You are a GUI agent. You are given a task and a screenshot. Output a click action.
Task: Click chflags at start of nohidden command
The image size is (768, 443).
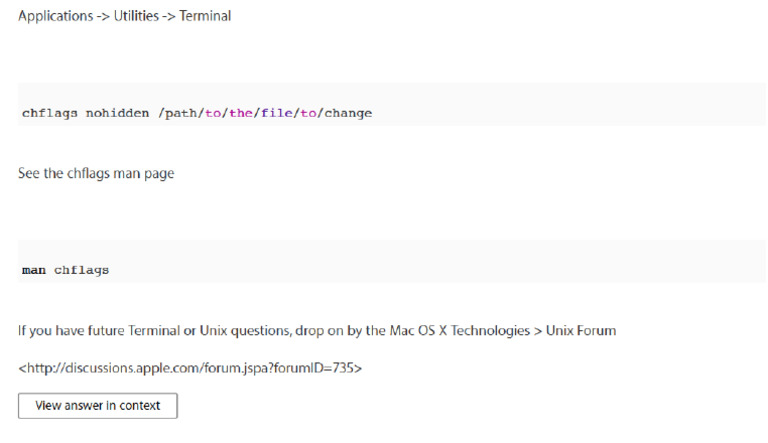49,113
